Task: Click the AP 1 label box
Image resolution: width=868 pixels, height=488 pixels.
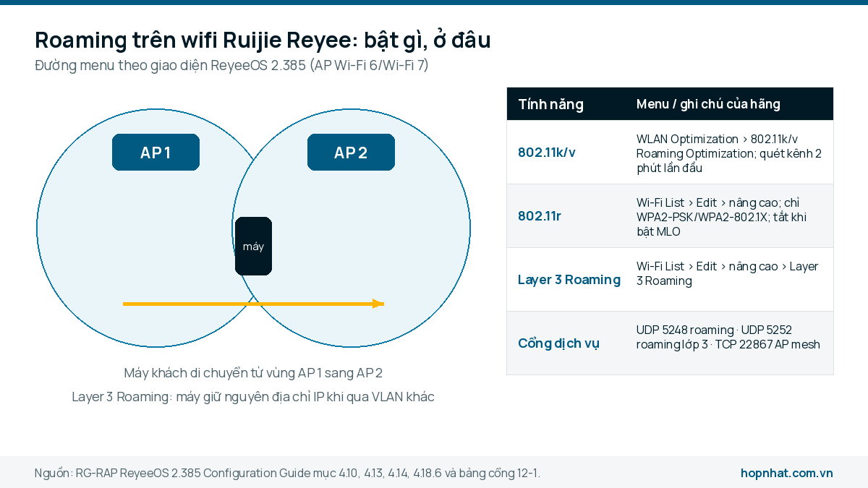Action: [156, 153]
